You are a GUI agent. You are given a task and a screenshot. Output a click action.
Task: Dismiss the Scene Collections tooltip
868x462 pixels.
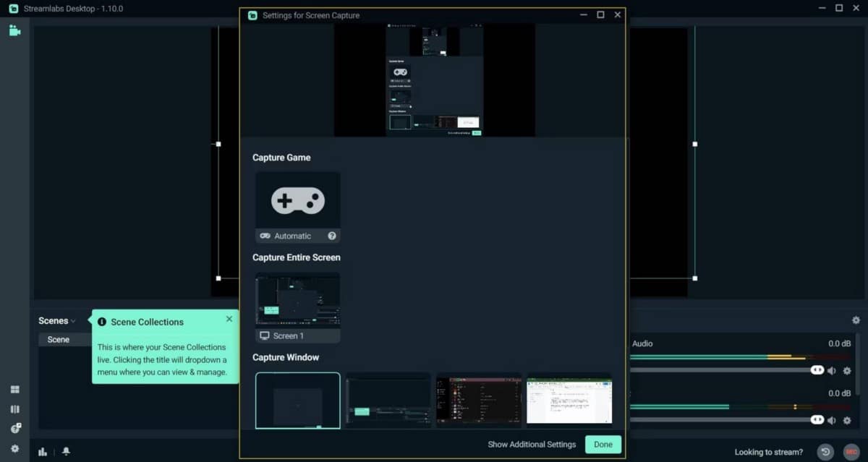[x=229, y=319]
